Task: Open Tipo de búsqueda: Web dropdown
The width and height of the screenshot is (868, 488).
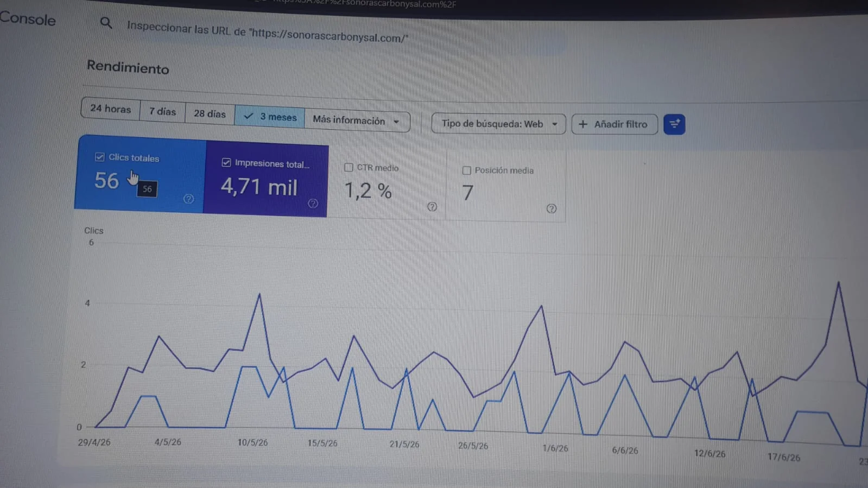Action: click(x=498, y=124)
